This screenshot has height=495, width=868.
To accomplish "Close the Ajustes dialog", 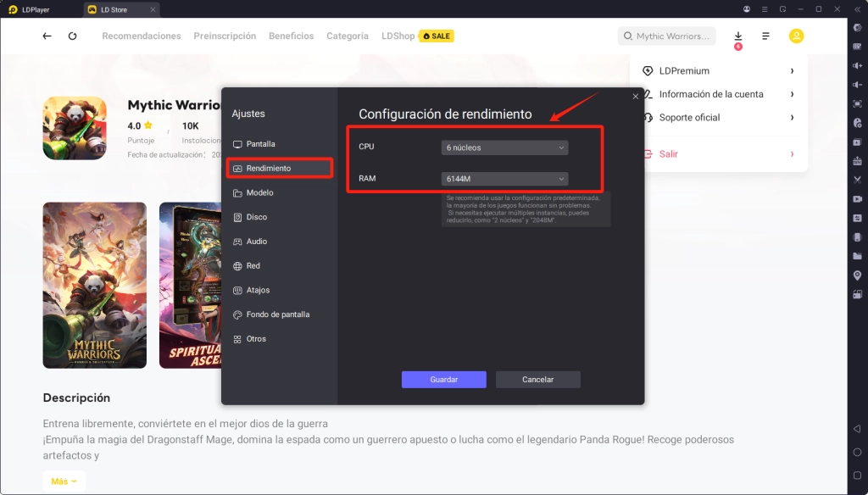I will 636,97.
